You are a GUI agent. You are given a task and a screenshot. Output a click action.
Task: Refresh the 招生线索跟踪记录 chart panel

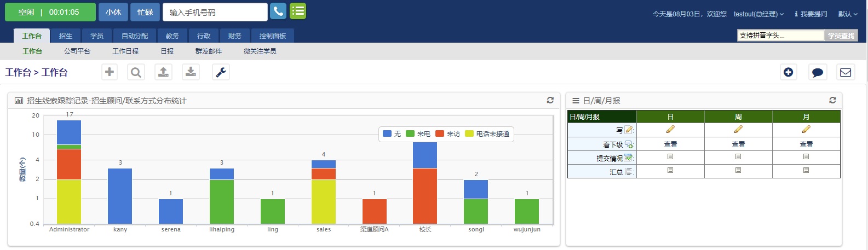(x=550, y=100)
